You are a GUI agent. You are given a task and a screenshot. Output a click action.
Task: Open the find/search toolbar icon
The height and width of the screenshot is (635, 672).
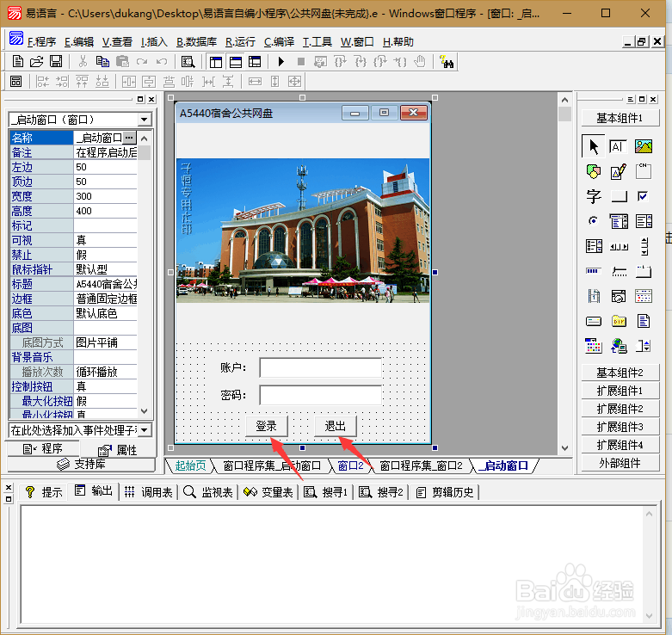(188, 62)
